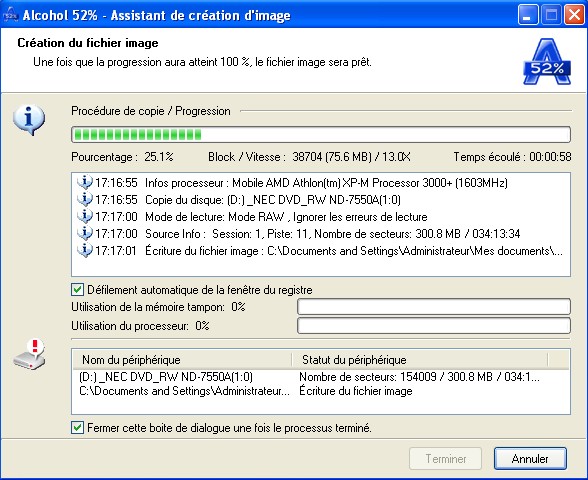Viewport: 588px width, 480px height.
Task: Click 'Block / Vitesse : 38704 (75.6 MB) / 13.0X'
Action: pyautogui.click(x=309, y=156)
